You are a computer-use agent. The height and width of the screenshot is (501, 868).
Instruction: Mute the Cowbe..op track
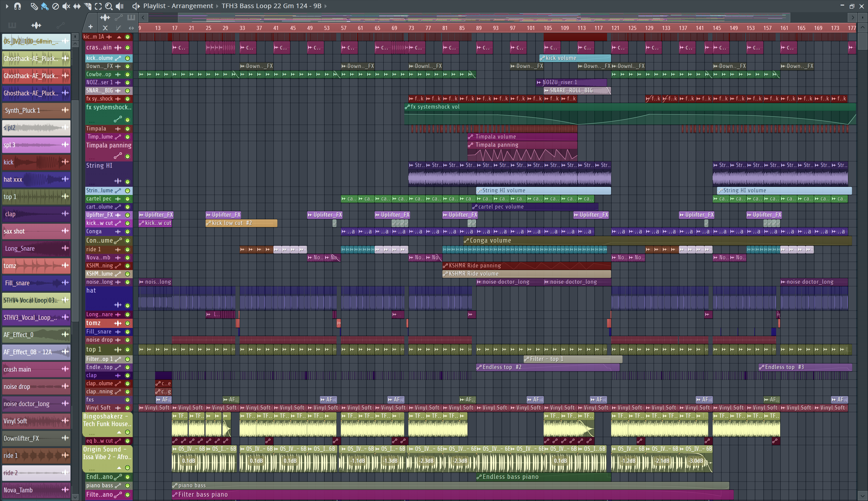(x=128, y=74)
